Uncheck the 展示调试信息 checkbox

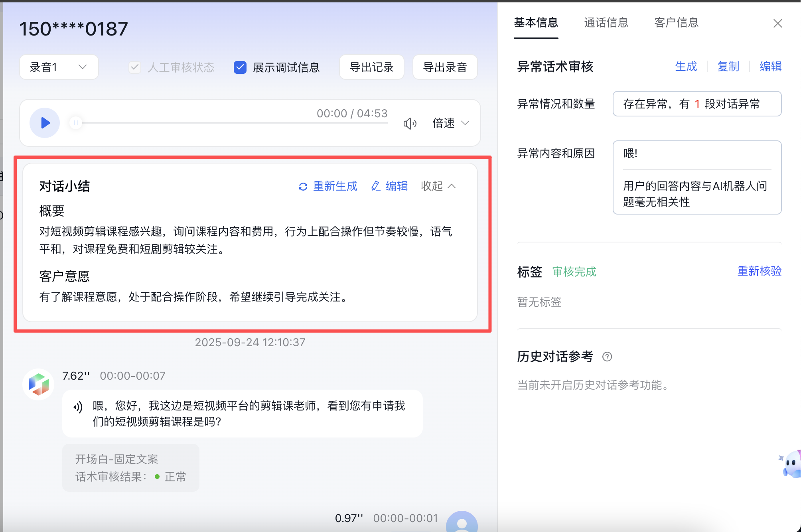[240, 67]
